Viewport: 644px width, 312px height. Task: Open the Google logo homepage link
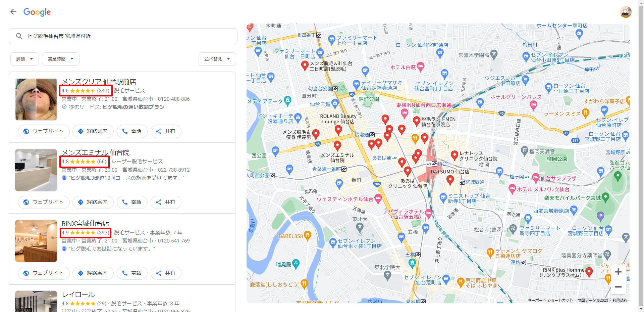[37, 12]
